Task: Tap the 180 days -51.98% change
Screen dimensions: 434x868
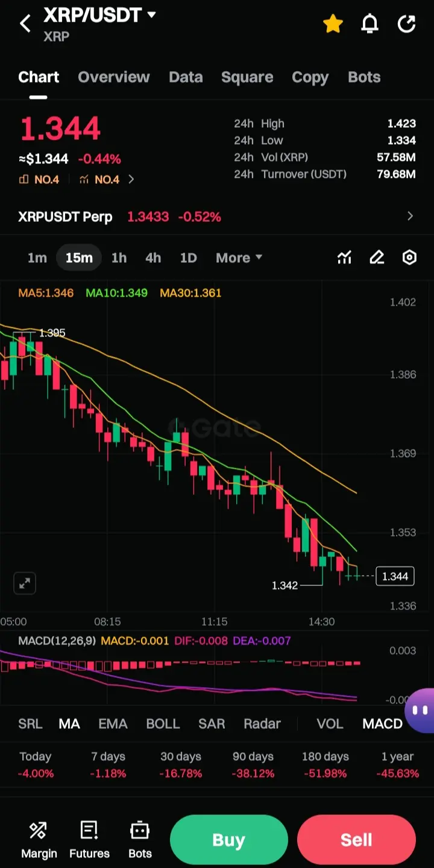Action: [325, 764]
